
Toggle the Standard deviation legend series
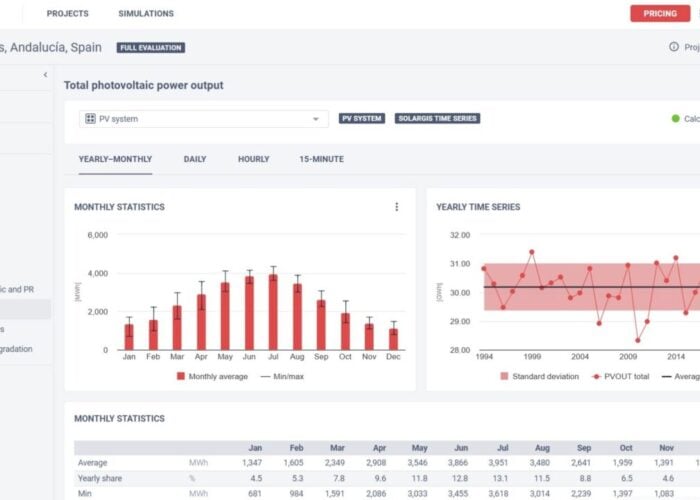click(x=539, y=376)
